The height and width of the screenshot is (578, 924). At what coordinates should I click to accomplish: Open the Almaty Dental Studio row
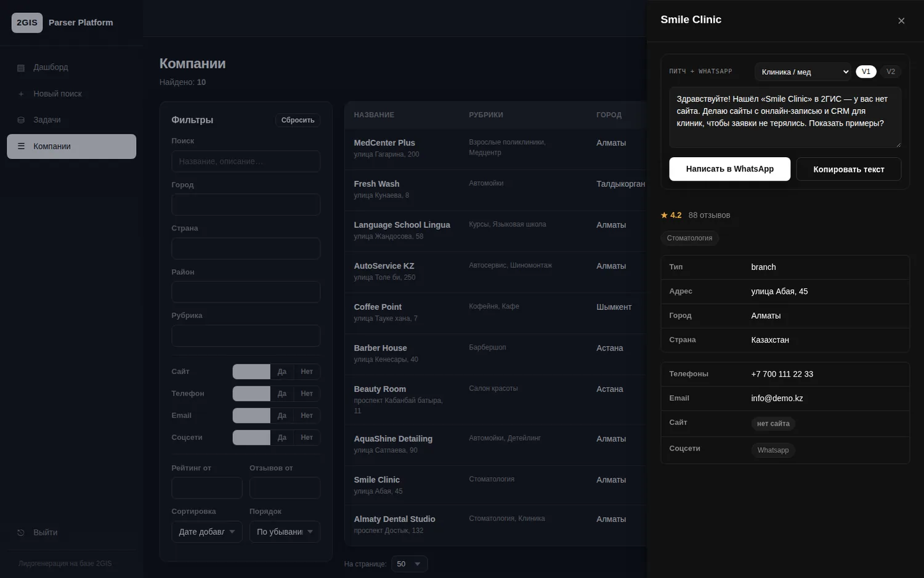point(495,525)
